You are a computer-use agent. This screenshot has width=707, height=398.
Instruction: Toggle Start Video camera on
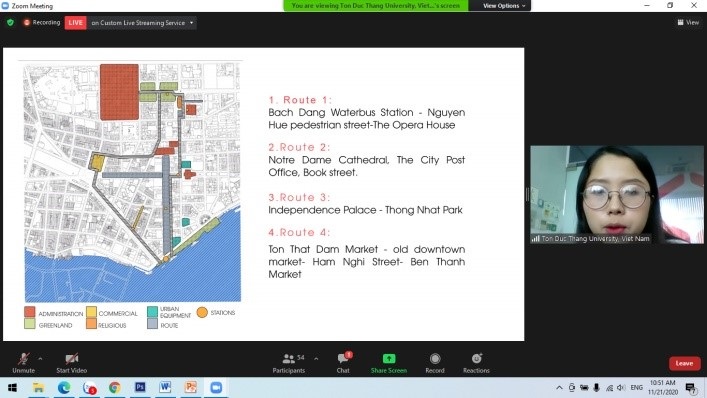pyautogui.click(x=72, y=363)
